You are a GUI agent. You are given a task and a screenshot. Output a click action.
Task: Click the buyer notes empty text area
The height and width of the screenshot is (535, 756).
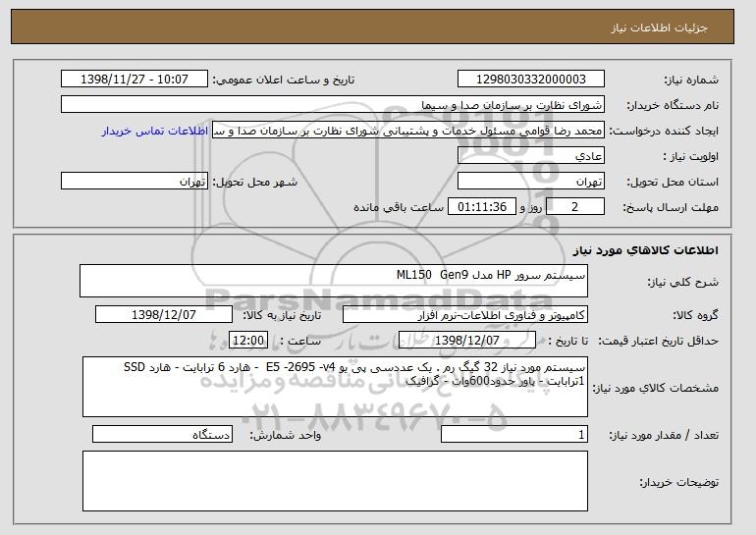click(335, 481)
